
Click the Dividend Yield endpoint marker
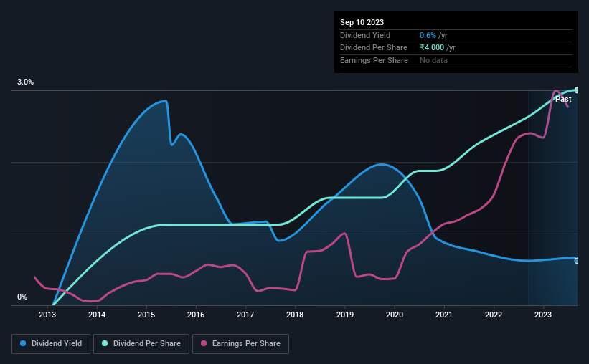pyautogui.click(x=577, y=260)
